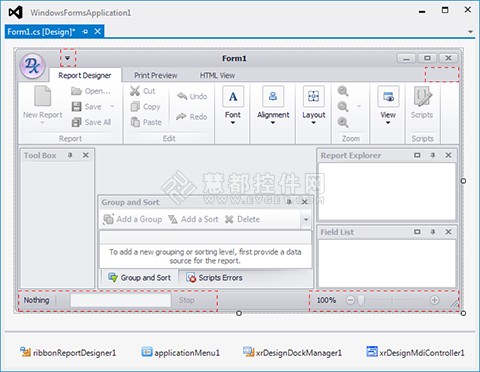Open the dropdown arrow beside Save
The height and width of the screenshot is (372, 480).
(x=112, y=106)
